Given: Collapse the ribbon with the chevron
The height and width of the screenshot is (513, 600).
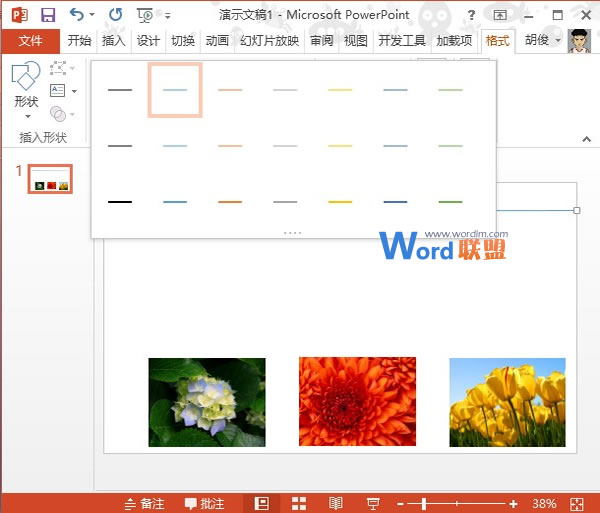Looking at the screenshot, I should tap(586, 139).
